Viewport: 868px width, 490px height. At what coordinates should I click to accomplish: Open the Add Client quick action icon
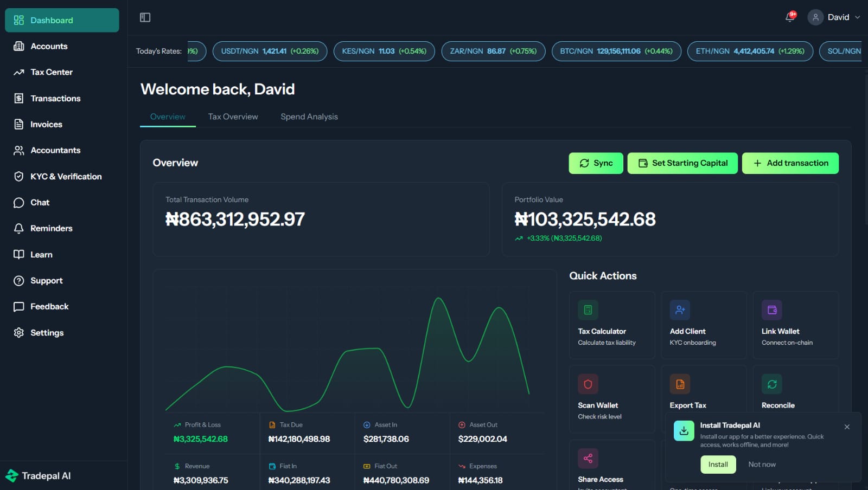coord(680,310)
